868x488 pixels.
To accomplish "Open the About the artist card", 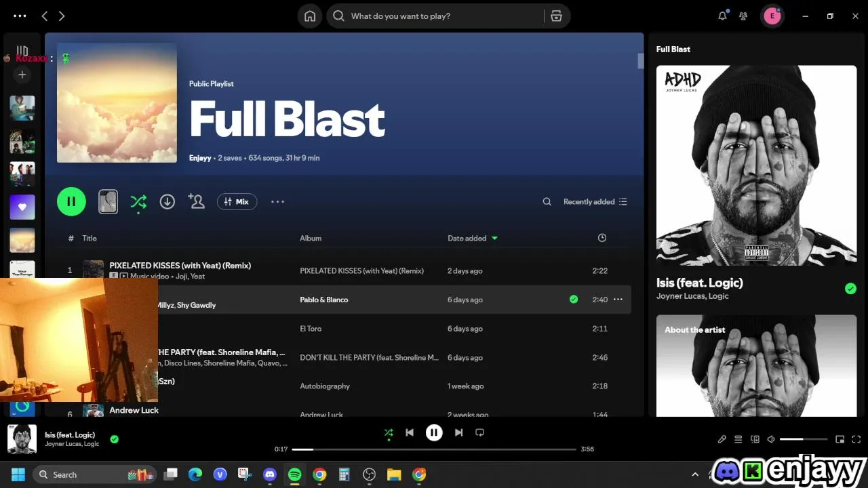I will (x=756, y=366).
